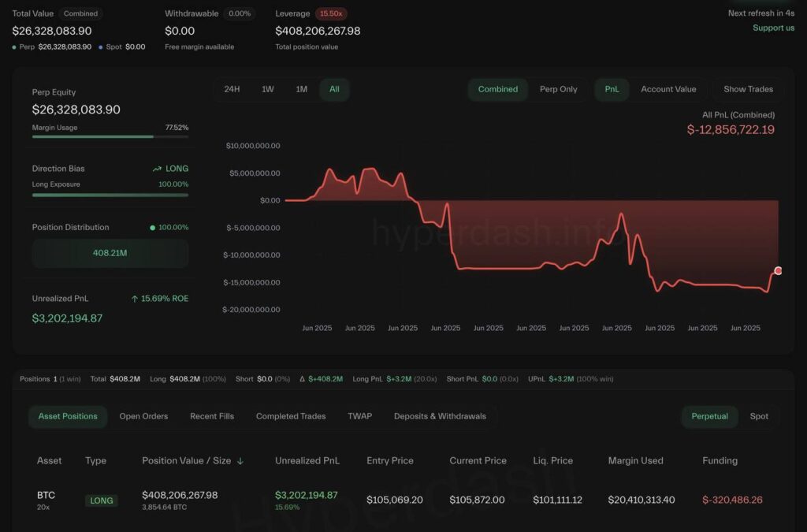Screen dimensions: 807x532
Task: Click the Spot legend dot under Total Value
Action: (x=101, y=47)
